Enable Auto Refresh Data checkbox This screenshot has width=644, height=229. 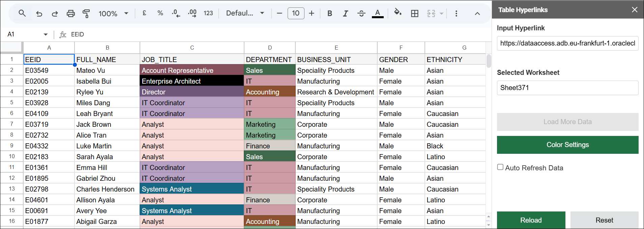tap(500, 167)
